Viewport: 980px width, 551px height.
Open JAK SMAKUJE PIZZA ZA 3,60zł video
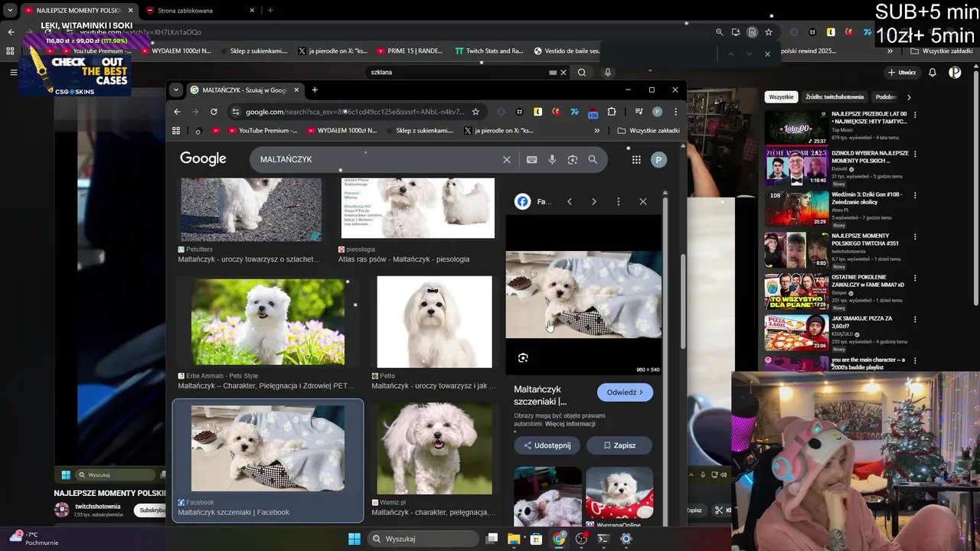point(797,332)
